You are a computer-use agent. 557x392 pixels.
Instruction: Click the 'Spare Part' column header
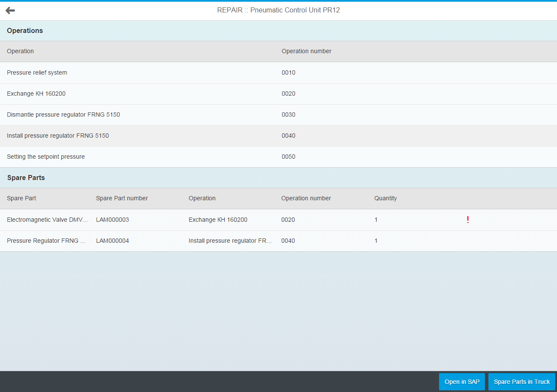[x=21, y=198]
